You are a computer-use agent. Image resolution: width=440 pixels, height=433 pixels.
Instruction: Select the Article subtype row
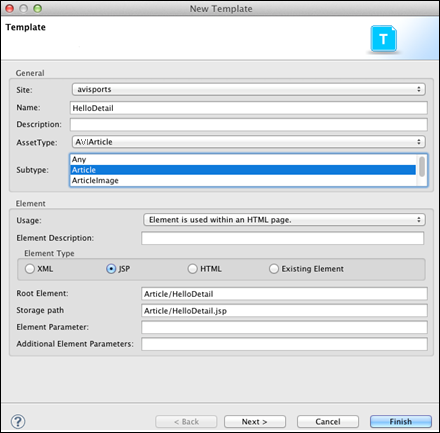[243, 170]
